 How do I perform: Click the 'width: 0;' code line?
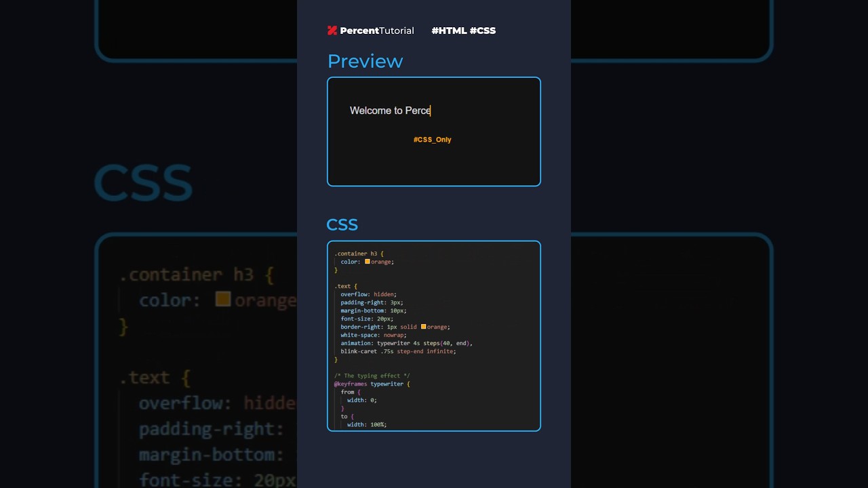click(x=362, y=400)
